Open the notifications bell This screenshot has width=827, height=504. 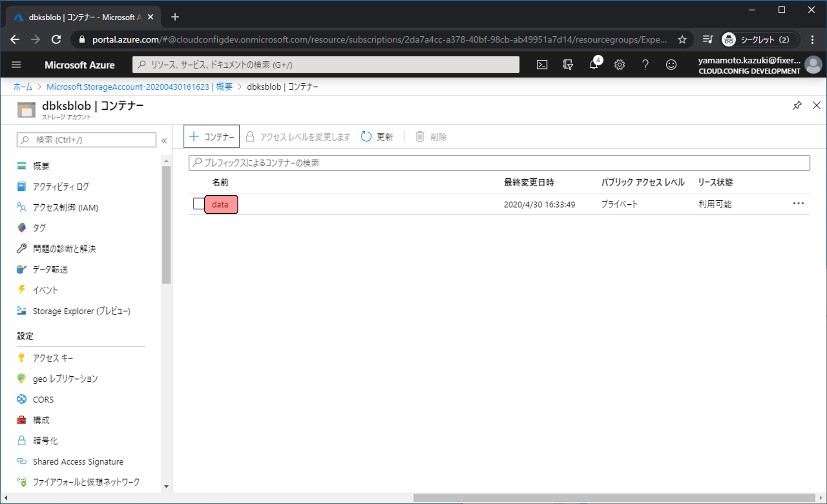pyautogui.click(x=594, y=65)
